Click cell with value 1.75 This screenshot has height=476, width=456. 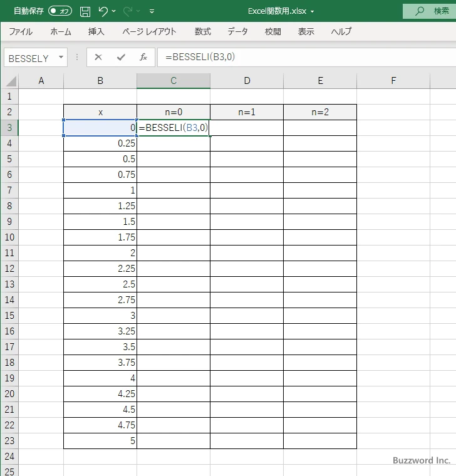100,237
